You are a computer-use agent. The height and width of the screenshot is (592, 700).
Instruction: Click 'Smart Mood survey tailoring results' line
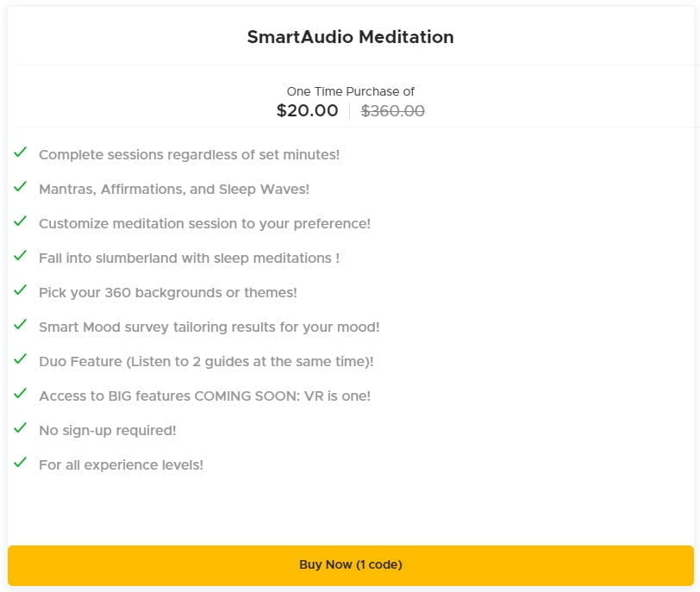click(x=209, y=327)
